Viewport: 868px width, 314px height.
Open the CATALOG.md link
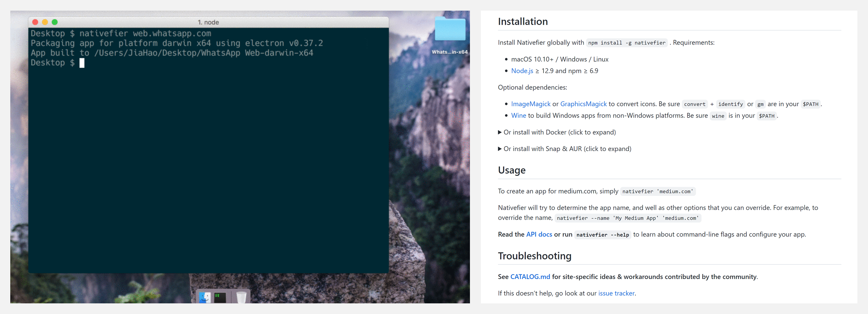click(x=530, y=277)
